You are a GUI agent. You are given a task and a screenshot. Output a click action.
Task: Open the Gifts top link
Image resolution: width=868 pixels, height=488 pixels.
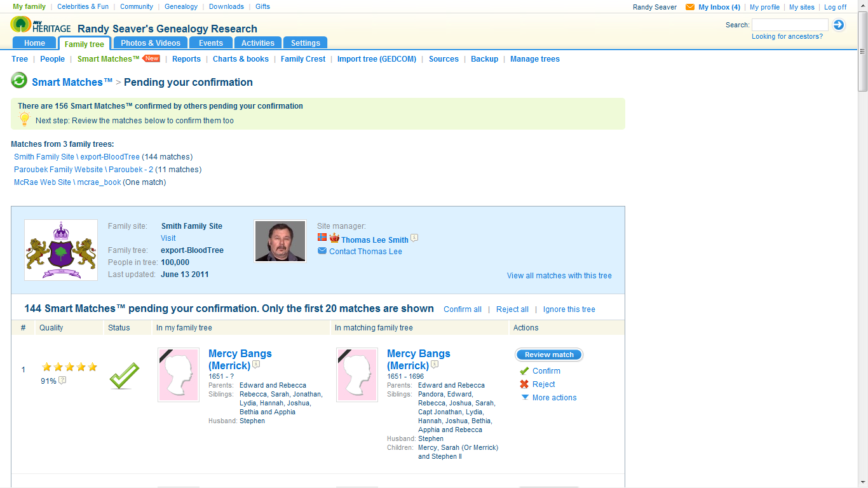[262, 7]
